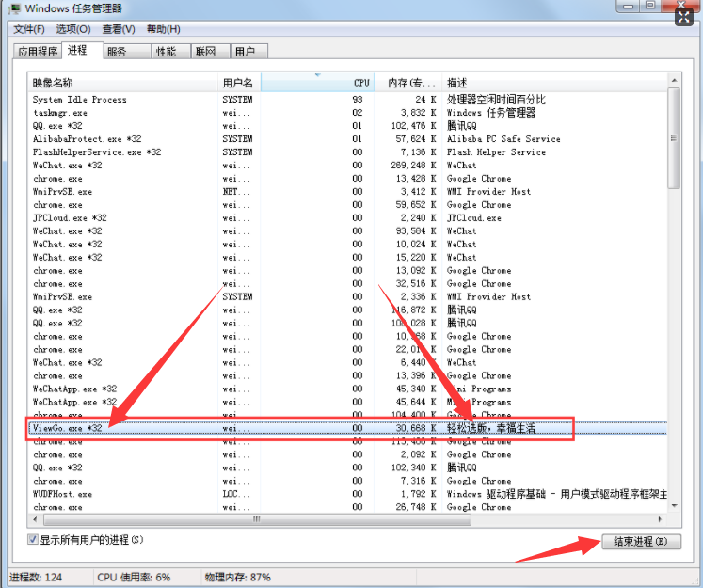703x588 pixels.
Task: Sort by CPU column header
Action: 317,83
